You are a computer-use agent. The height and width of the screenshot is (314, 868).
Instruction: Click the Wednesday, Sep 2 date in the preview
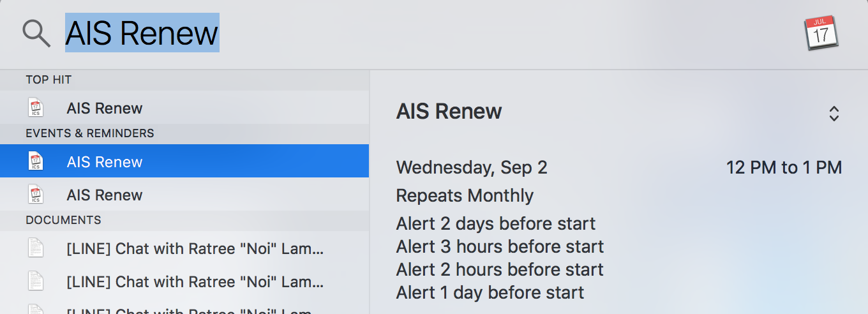coord(472,168)
